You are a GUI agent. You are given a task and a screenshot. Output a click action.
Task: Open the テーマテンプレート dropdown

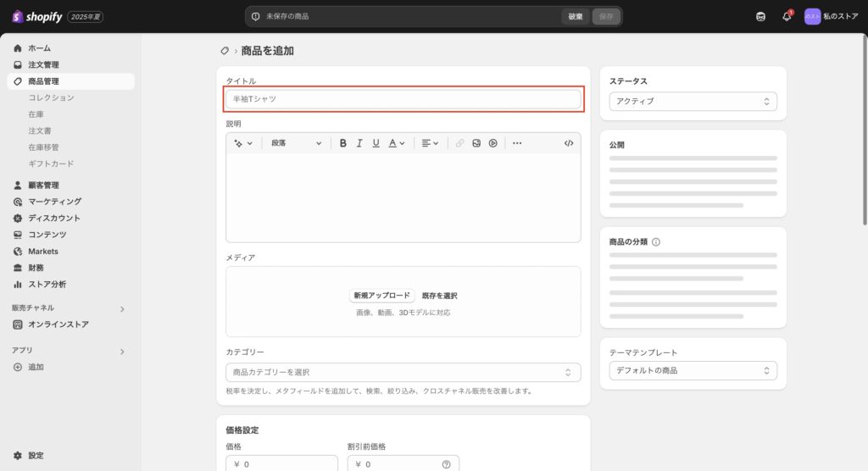click(693, 370)
